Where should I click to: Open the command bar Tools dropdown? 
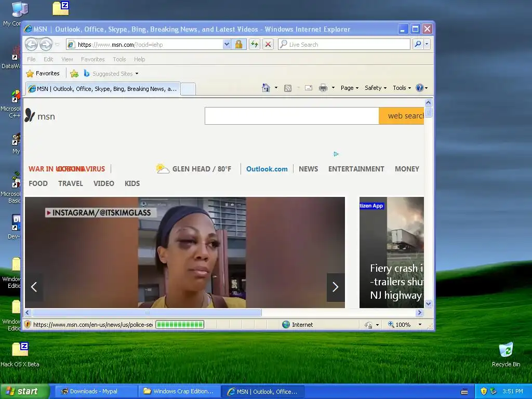coord(402,88)
